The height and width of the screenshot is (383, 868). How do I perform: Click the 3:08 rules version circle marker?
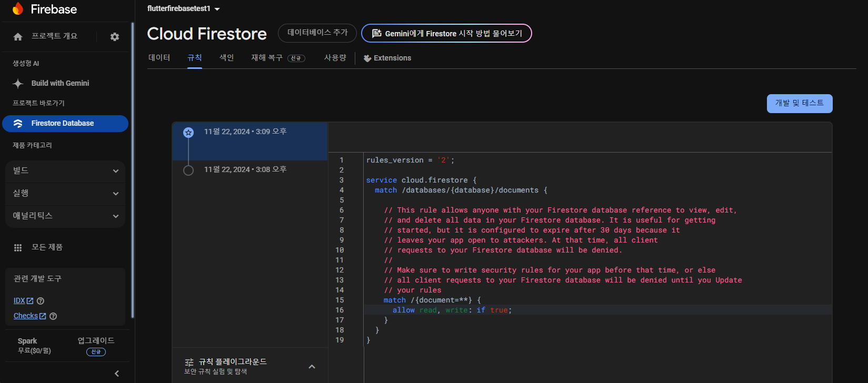pos(188,170)
